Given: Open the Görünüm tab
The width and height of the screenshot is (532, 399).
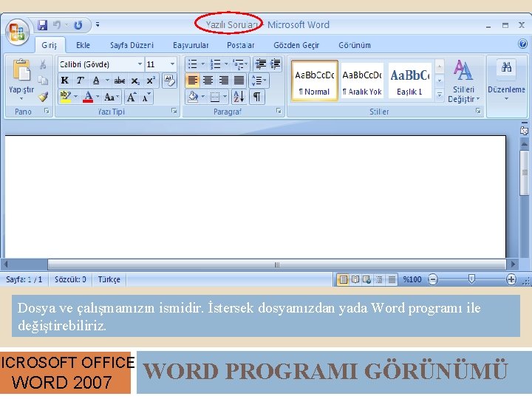Looking at the screenshot, I should (x=355, y=45).
